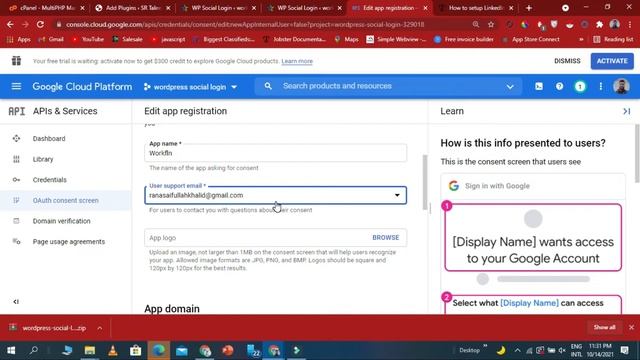The image size is (640, 360).
Task: Click the search magnifier icon in search bar
Action: 268,86
